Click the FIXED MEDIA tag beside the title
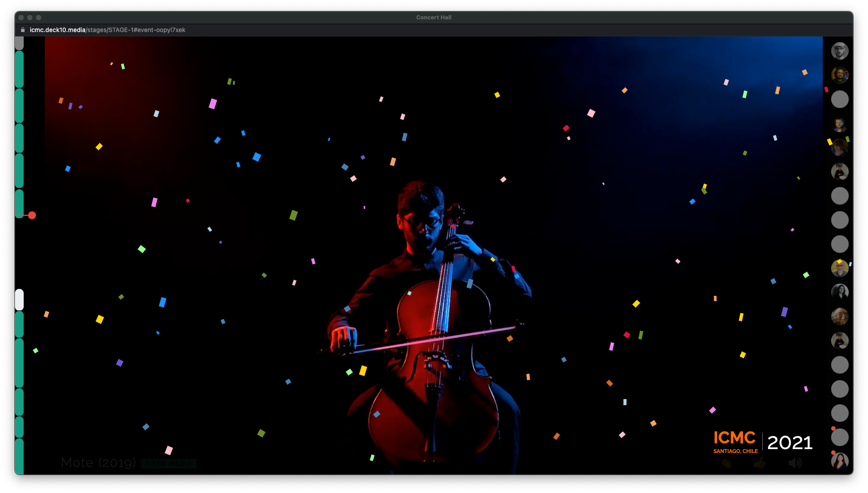The height and width of the screenshot is (493, 868). pos(168,463)
